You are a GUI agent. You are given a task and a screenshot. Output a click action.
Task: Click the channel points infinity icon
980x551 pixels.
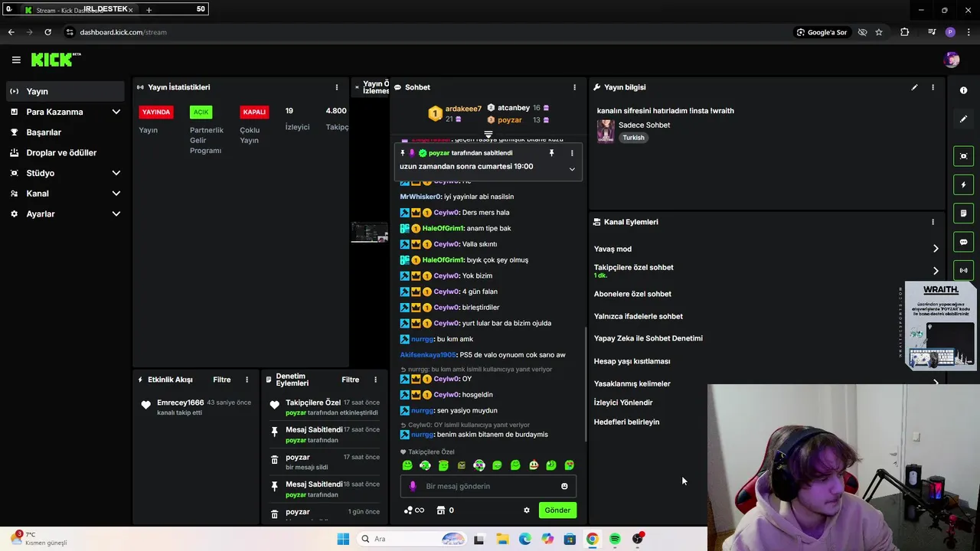[414, 510]
